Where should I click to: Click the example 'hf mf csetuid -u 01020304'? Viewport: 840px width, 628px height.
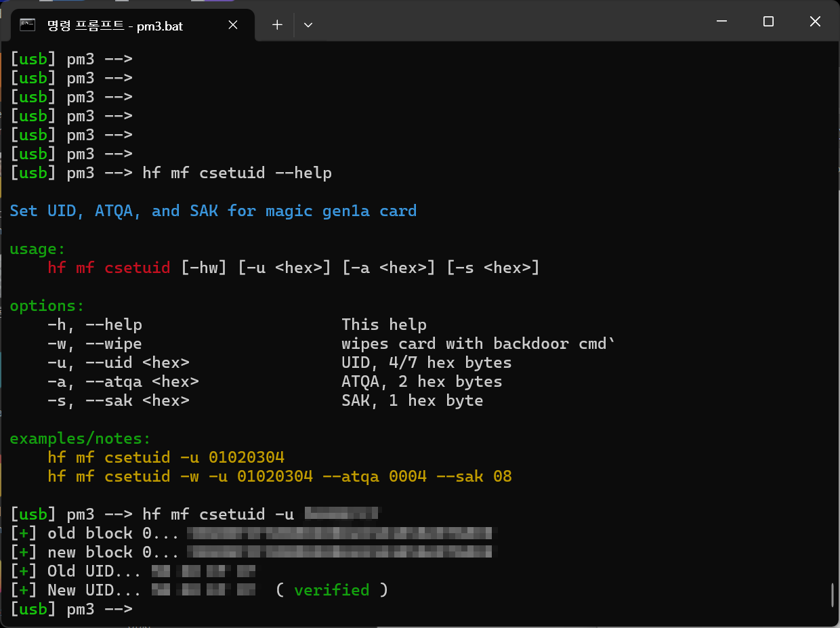166,457
